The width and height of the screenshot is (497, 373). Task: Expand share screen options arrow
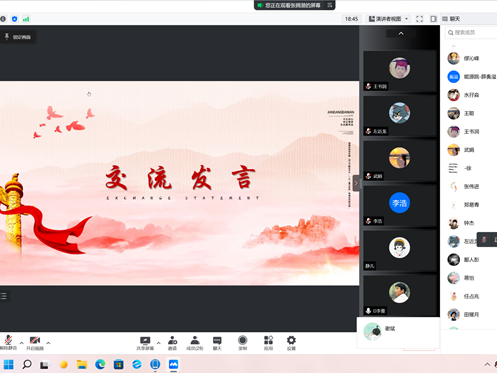click(158, 343)
